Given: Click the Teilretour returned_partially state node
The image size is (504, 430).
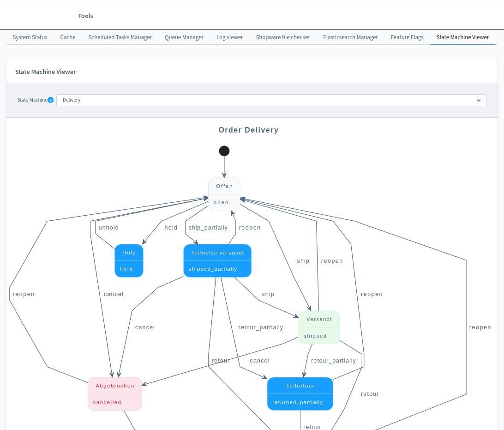Looking at the screenshot, I should coord(300,394).
